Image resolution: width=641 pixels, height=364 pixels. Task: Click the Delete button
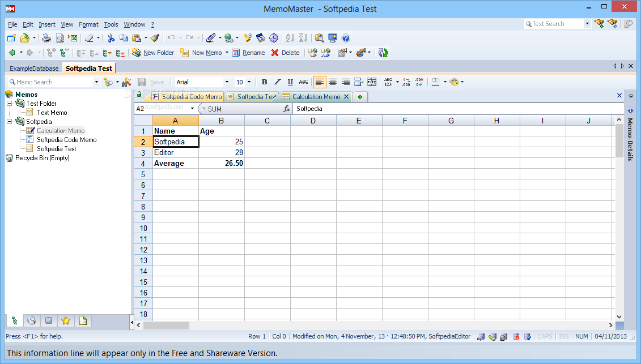285,53
